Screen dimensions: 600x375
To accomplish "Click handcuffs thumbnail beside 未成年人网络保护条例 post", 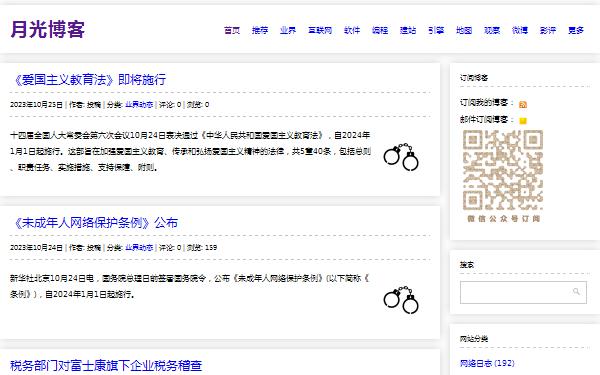I will pos(401,300).
